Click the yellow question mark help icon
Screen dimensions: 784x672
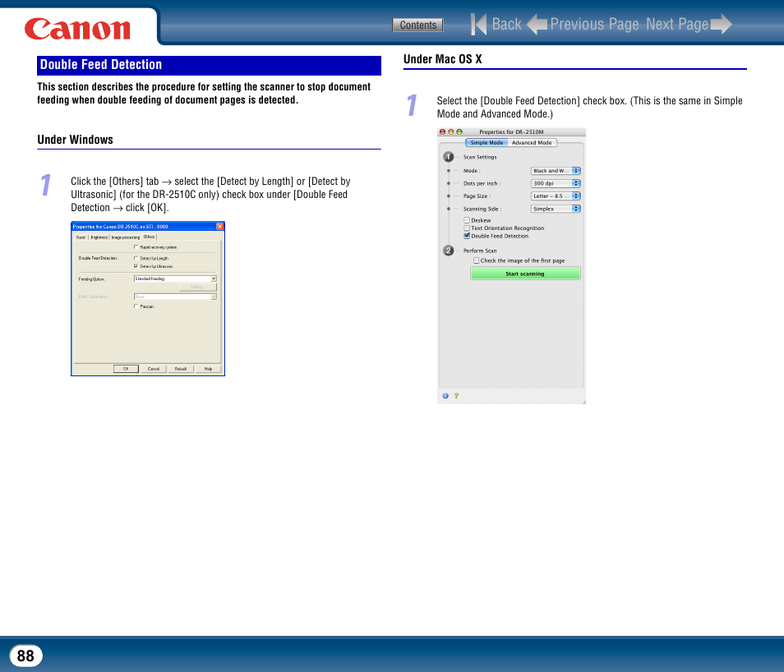[456, 395]
